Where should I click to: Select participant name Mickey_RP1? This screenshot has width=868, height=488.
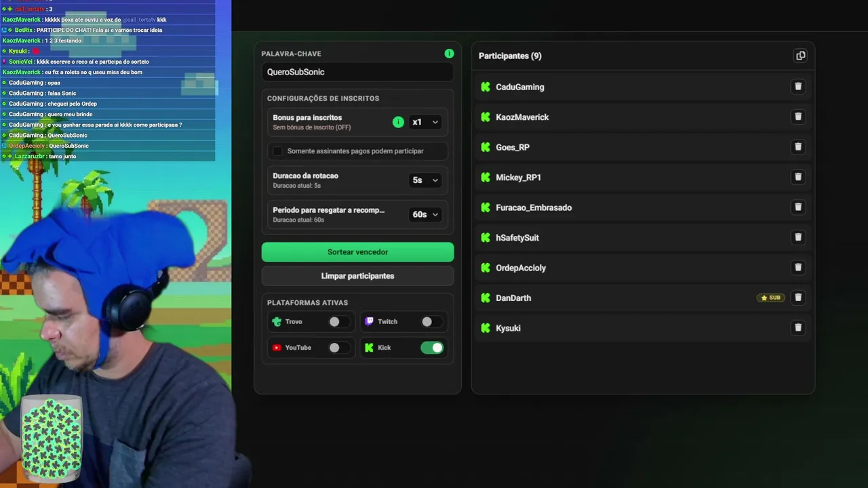(x=519, y=178)
